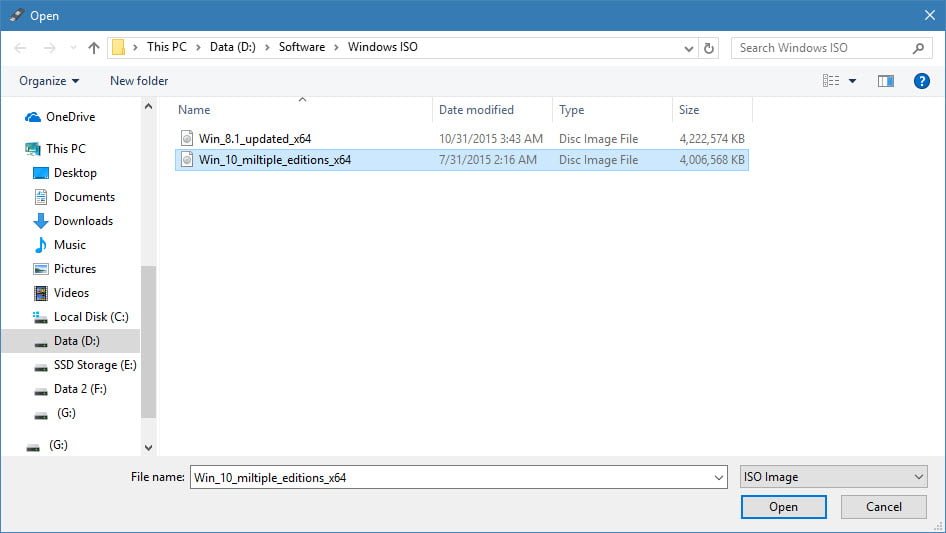Go back using the back arrow
Screen dimensions: 946x533
tap(20, 48)
